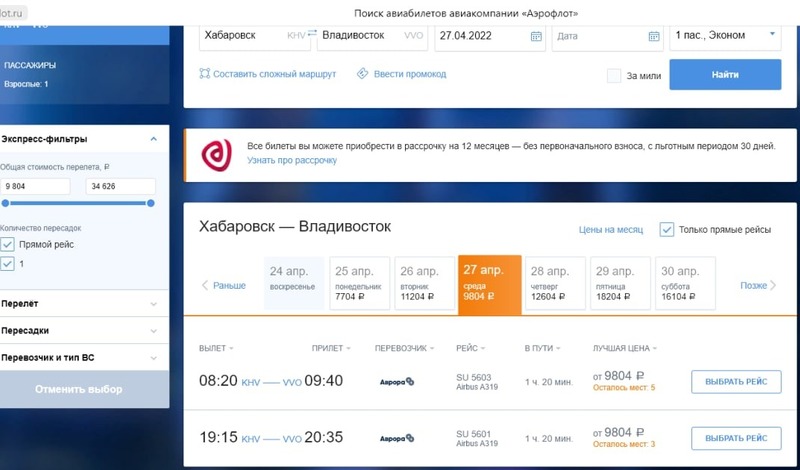Select 26 апр. вторник date tab
Screen dimensions: 800x470
click(424, 283)
